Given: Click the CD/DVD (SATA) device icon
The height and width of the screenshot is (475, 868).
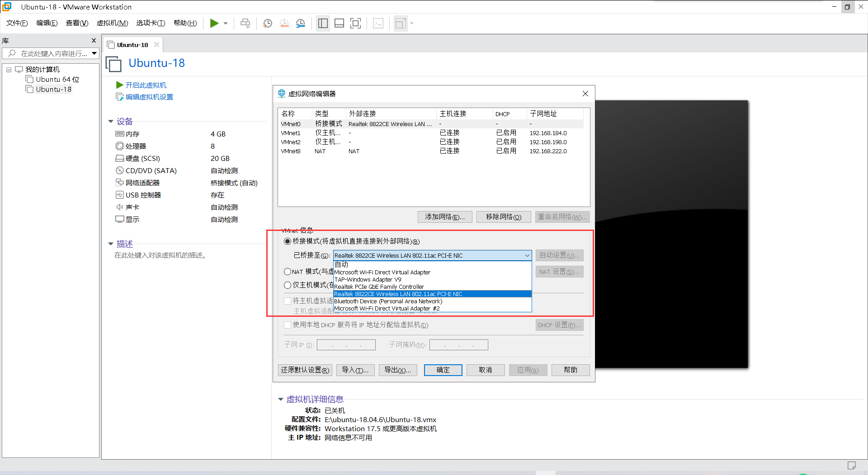Looking at the screenshot, I should (120, 170).
